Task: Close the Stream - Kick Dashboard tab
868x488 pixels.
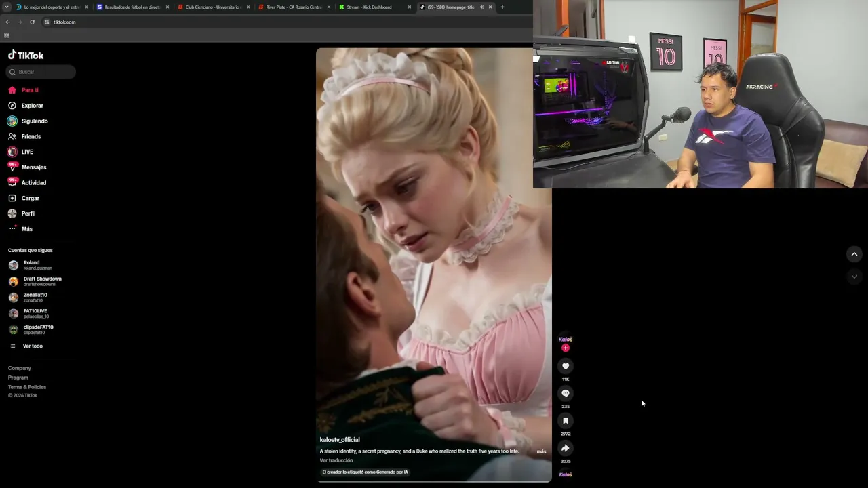Action: pos(410,7)
